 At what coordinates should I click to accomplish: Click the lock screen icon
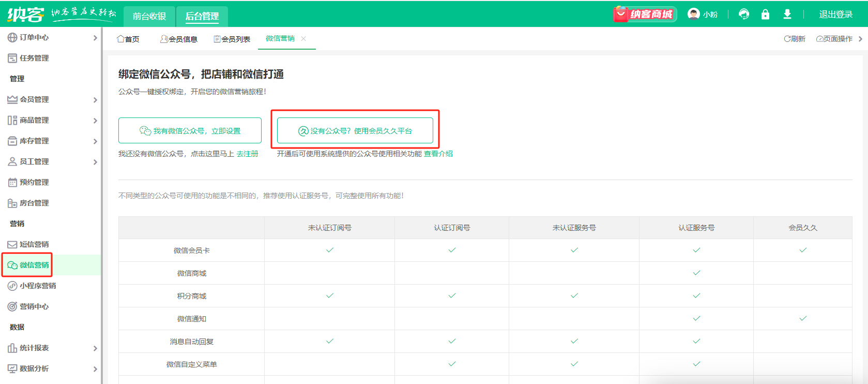pyautogui.click(x=766, y=14)
